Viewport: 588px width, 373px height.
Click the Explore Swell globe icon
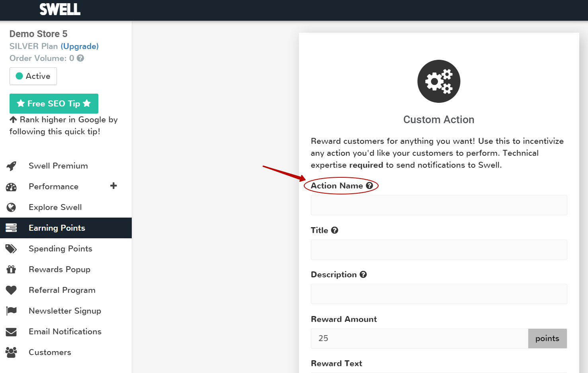coord(11,207)
